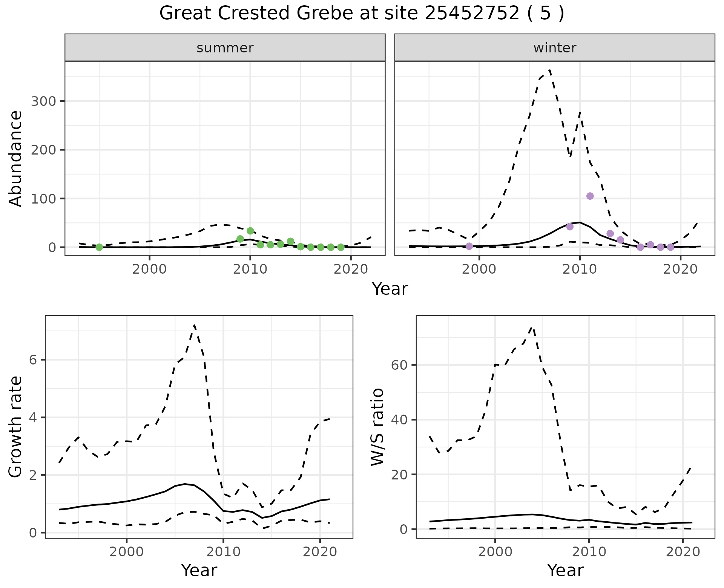Click the 60 tick on W/S ratio axis
Image resolution: width=724 pixels, height=588 pixels.
click(399, 365)
